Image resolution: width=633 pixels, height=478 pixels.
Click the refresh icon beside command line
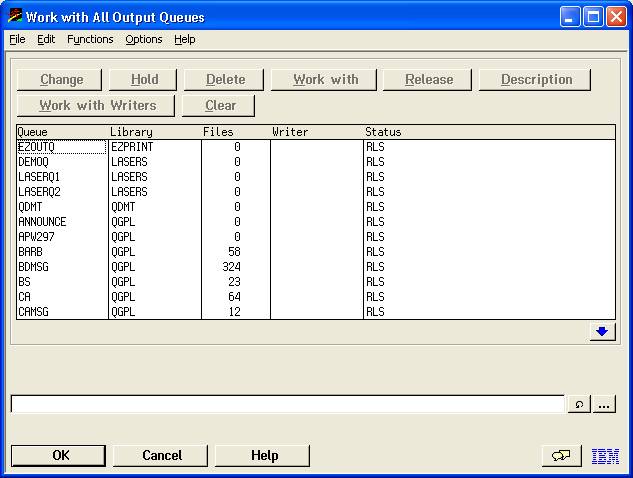(579, 404)
